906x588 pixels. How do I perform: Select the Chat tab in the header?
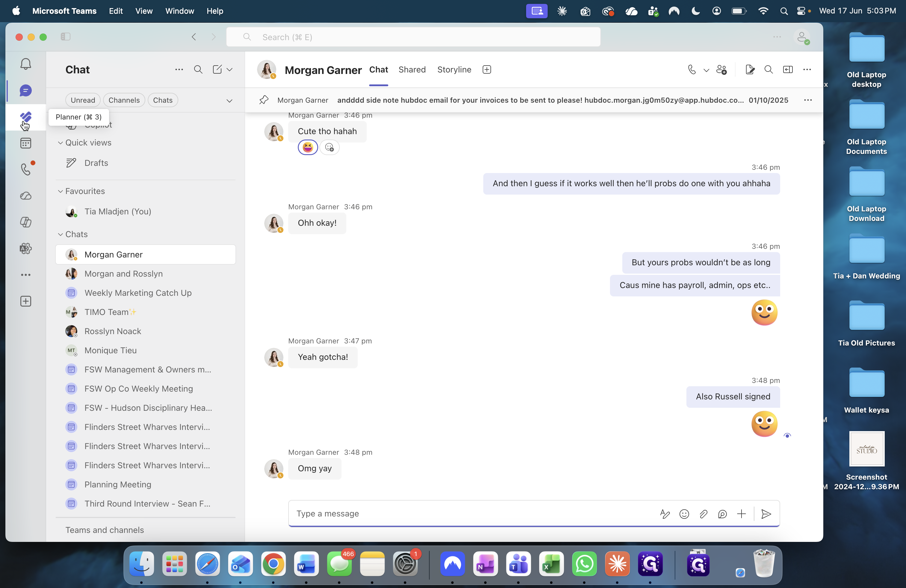[x=378, y=69]
